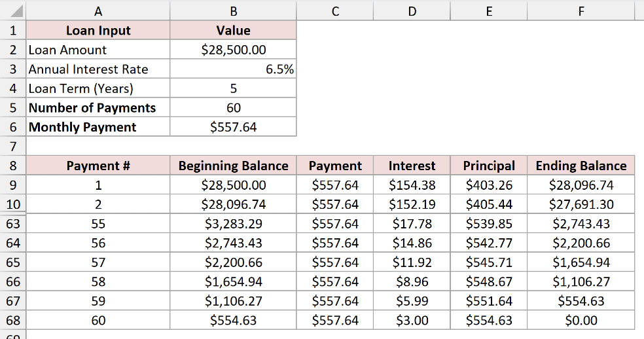
Task: Select ending balance $28,096.74 in row 9
Action: click(x=581, y=185)
